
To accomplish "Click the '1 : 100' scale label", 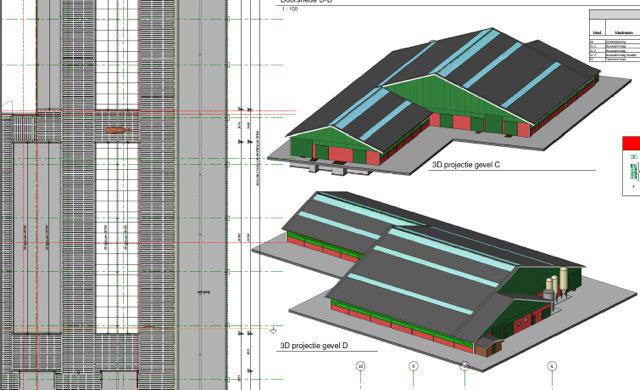I will coord(290,9).
